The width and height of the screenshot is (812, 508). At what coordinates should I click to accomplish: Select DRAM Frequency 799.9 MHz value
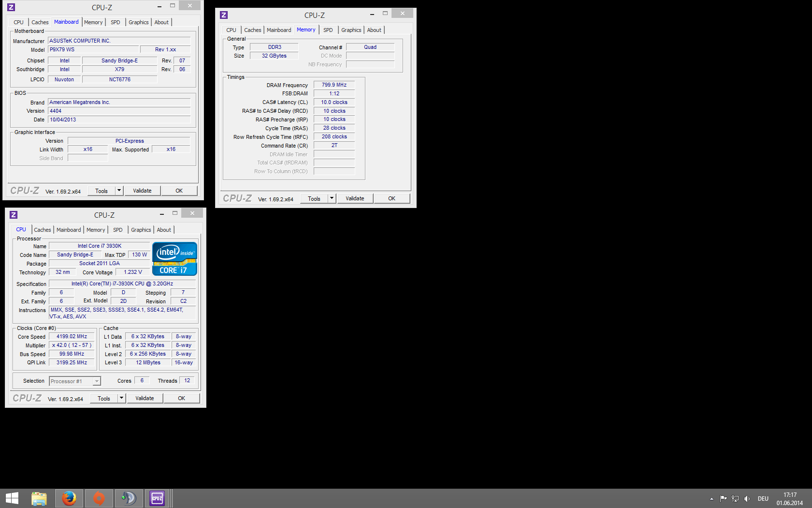point(334,85)
